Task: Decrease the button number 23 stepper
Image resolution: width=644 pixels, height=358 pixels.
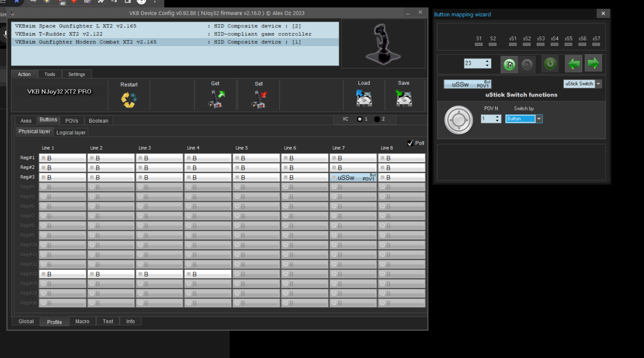Action: 487,65
